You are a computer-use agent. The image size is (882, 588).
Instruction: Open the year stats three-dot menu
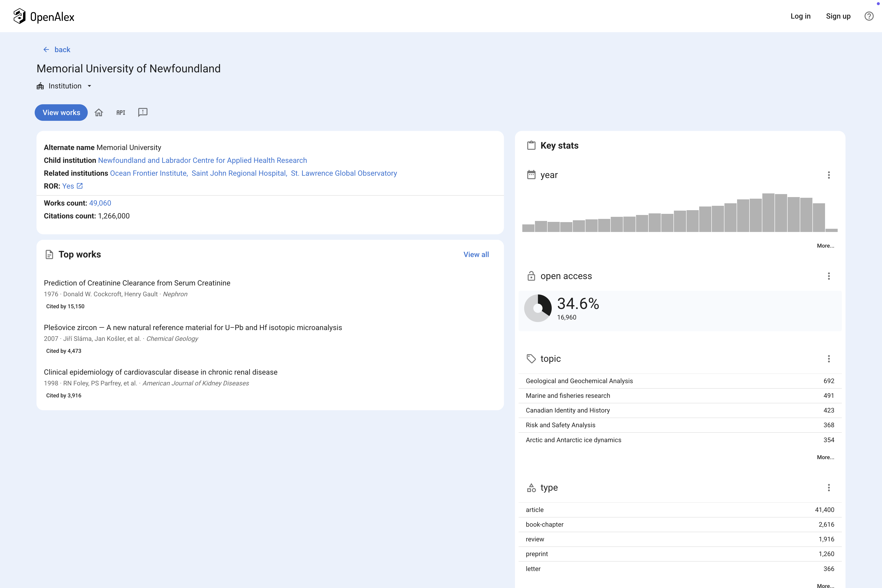829,175
